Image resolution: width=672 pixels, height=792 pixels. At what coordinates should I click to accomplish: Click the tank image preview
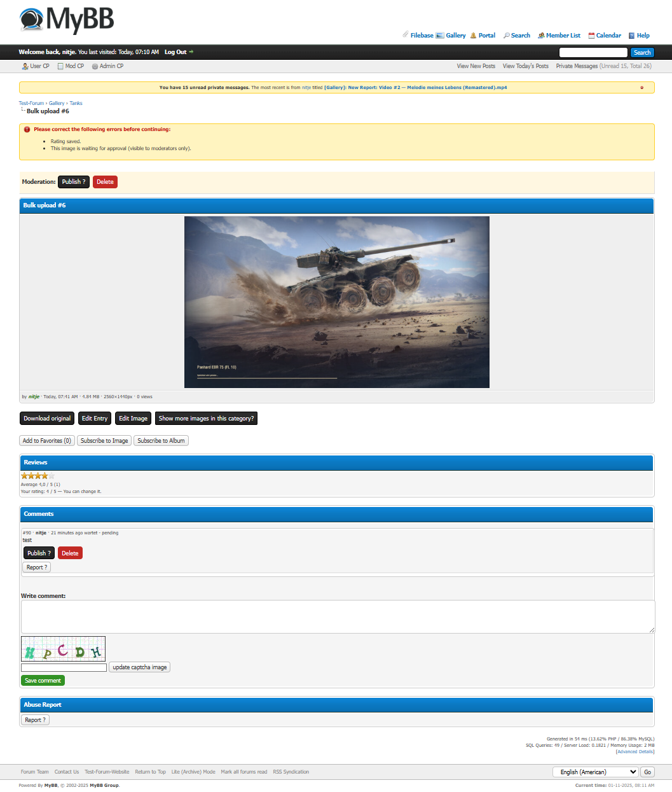pyautogui.click(x=336, y=302)
